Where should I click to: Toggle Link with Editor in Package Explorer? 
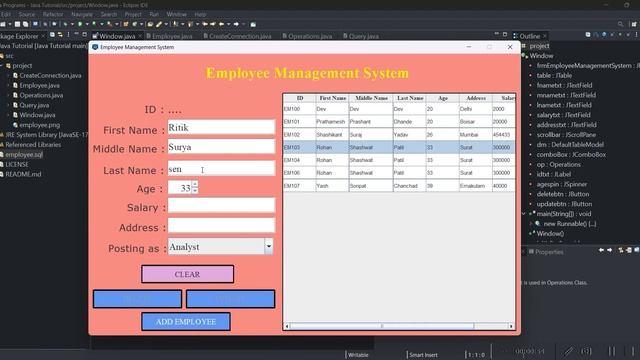point(60,35)
